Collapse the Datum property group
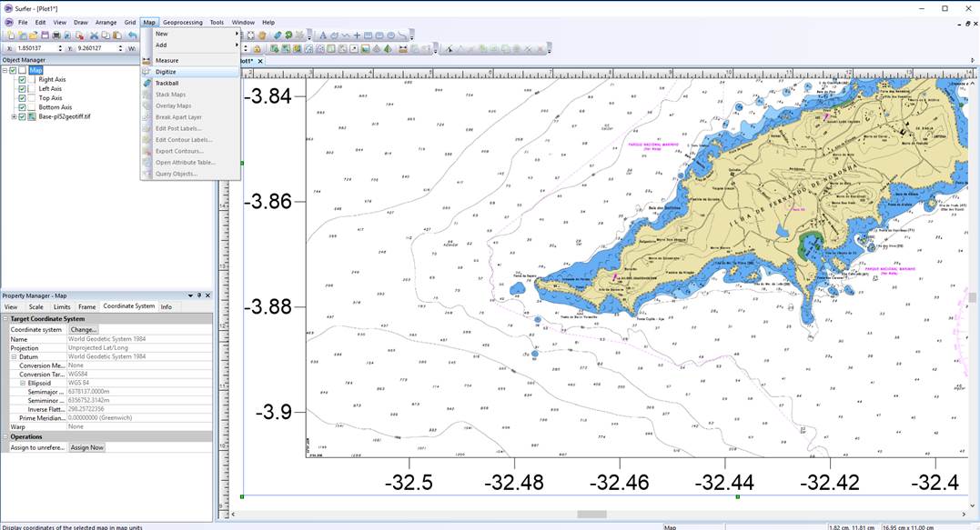Image resolution: width=980 pixels, height=530 pixels. (15, 357)
